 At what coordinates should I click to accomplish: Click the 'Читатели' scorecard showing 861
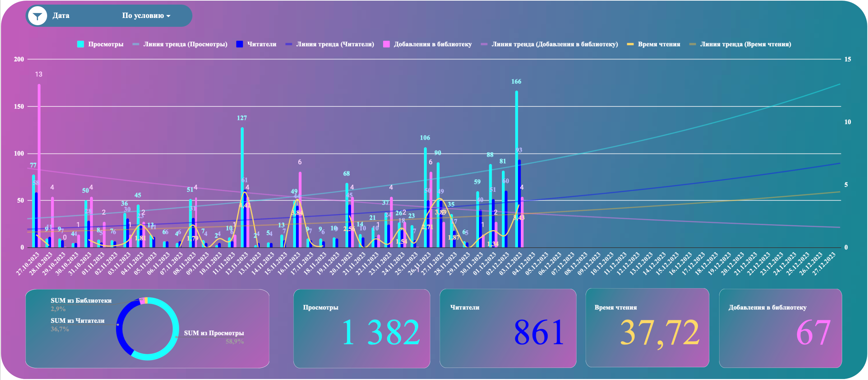point(507,328)
